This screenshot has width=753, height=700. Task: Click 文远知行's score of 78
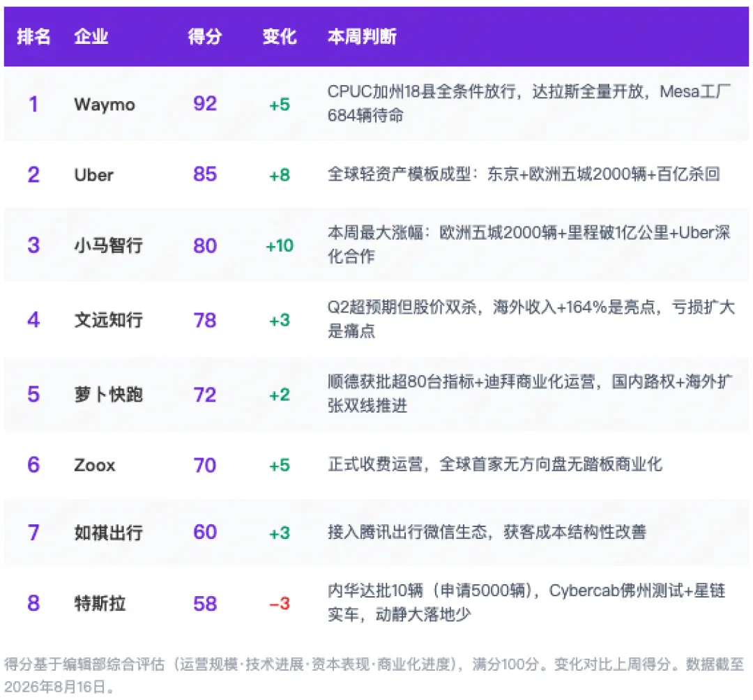click(205, 320)
